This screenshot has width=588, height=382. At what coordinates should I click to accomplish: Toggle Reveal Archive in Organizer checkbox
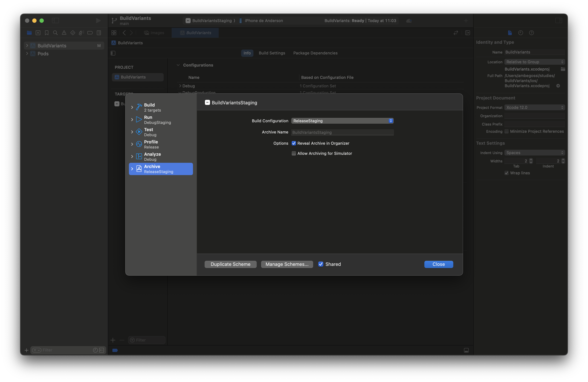pos(294,143)
